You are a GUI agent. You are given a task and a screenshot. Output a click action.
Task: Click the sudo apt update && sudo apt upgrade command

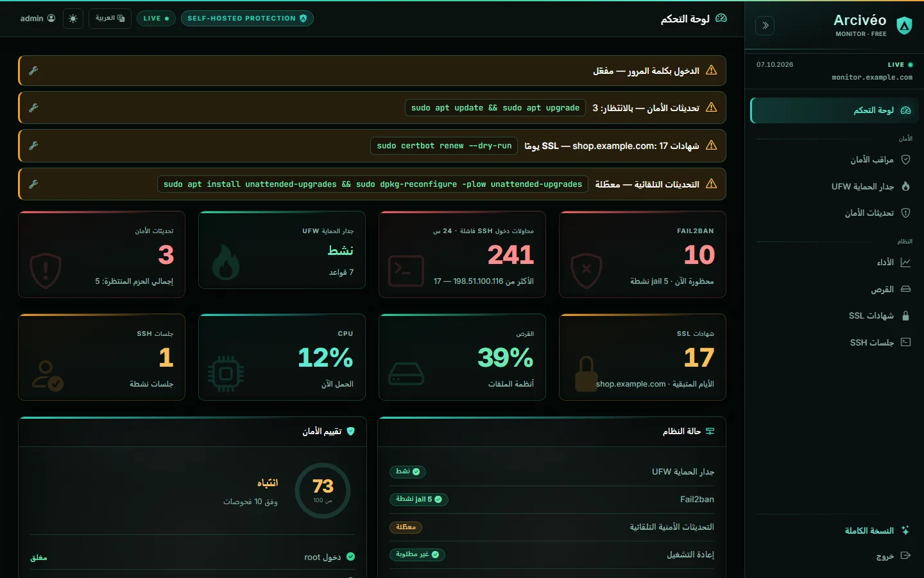[x=495, y=108]
